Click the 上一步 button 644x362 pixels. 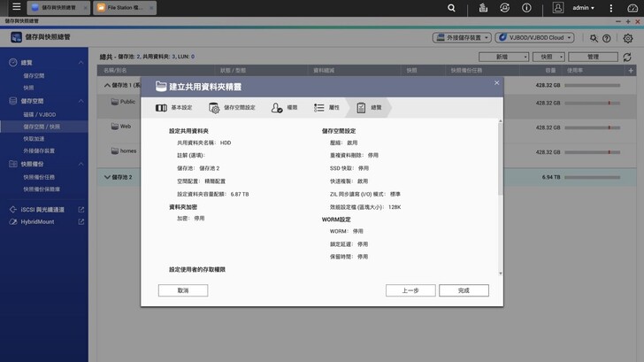[410, 290]
